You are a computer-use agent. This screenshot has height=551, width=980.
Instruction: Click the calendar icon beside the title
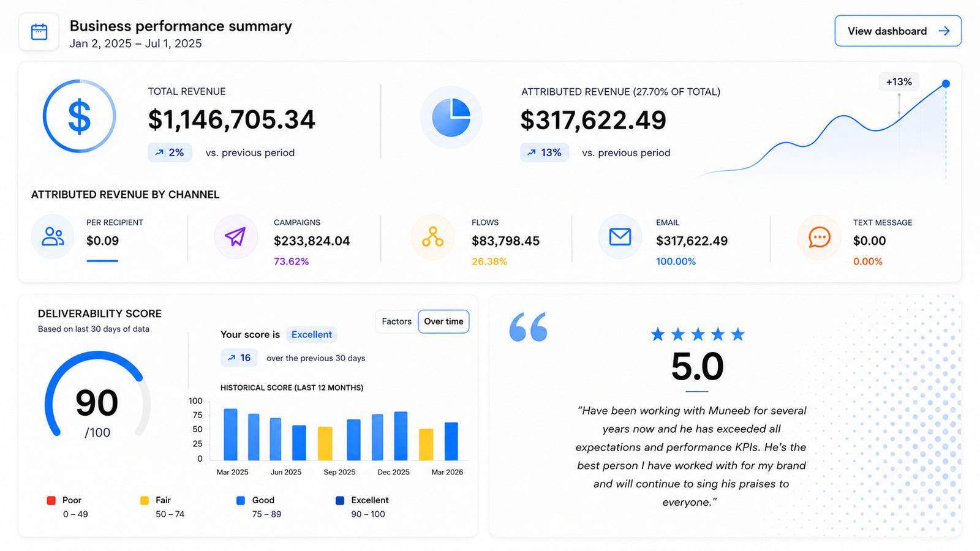coord(39,32)
